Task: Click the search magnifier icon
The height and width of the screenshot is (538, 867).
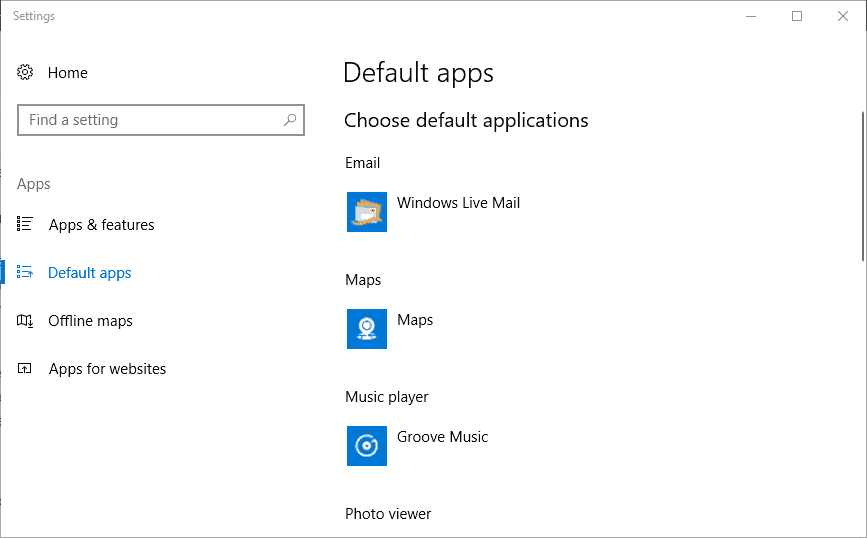Action: [290, 120]
